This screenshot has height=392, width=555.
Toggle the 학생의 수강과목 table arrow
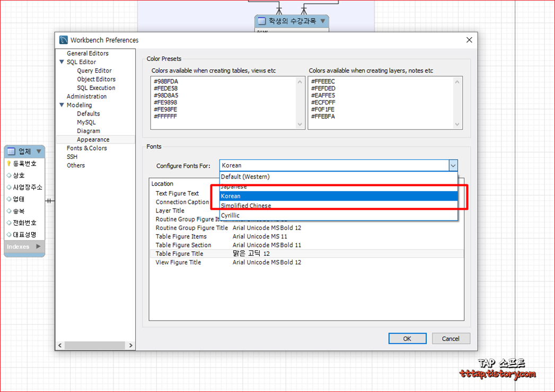323,21
